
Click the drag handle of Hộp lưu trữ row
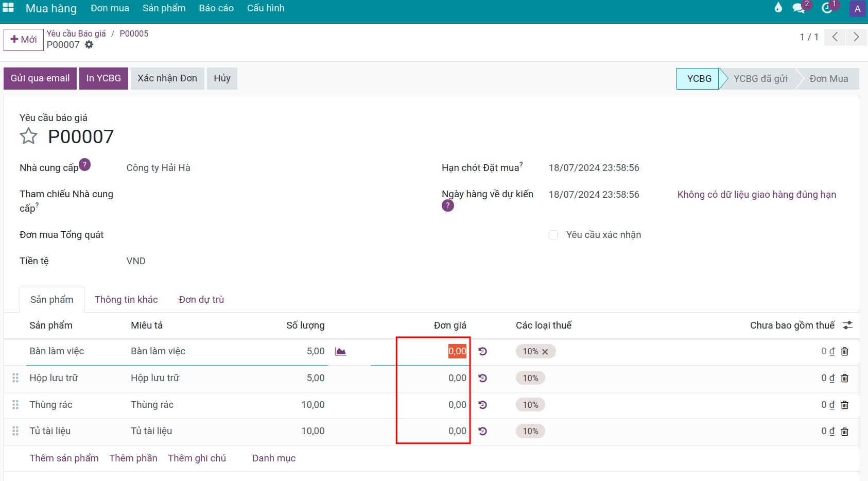[15, 378]
